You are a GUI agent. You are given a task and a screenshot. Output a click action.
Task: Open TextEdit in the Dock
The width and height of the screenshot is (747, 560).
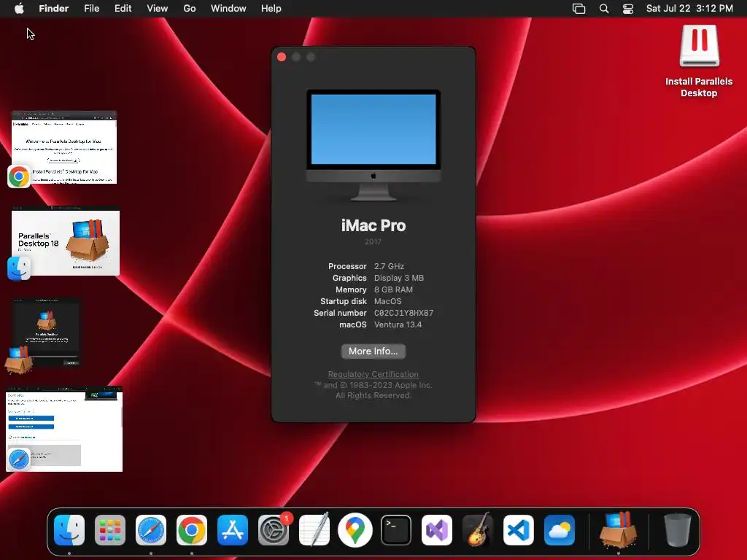click(314, 530)
